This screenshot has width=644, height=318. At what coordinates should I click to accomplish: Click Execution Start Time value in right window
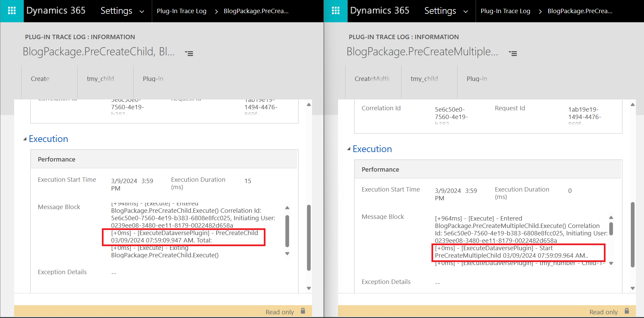(x=456, y=195)
